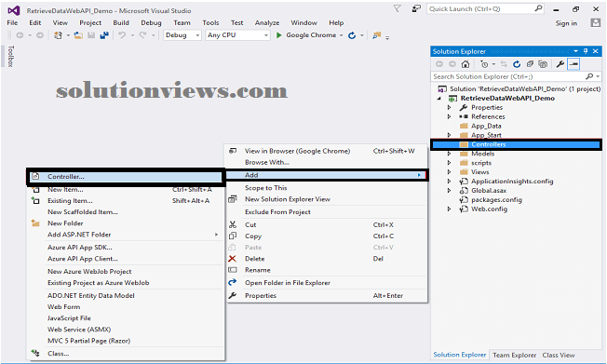Choose Web Service (ASMX) menu item
The width and height of the screenshot is (607, 364).
126,330
